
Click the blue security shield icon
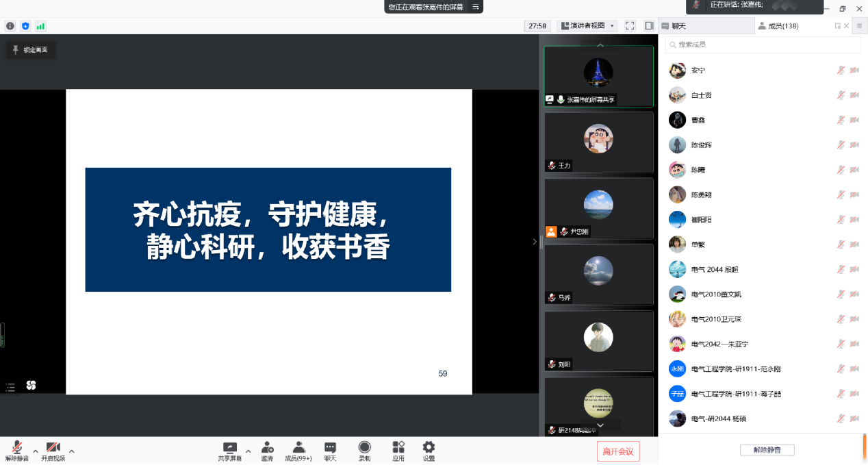[25, 26]
